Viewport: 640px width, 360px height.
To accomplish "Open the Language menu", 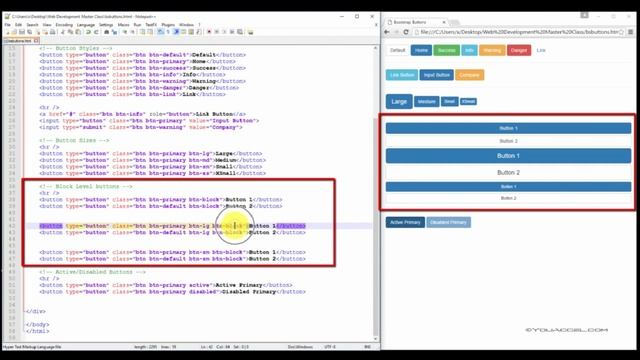I will 86,25.
